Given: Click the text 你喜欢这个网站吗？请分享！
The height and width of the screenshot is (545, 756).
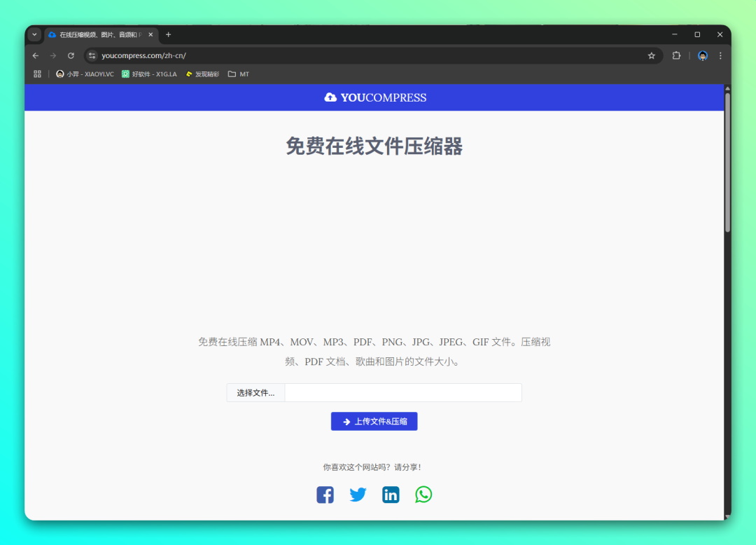Looking at the screenshot, I should pyautogui.click(x=374, y=467).
